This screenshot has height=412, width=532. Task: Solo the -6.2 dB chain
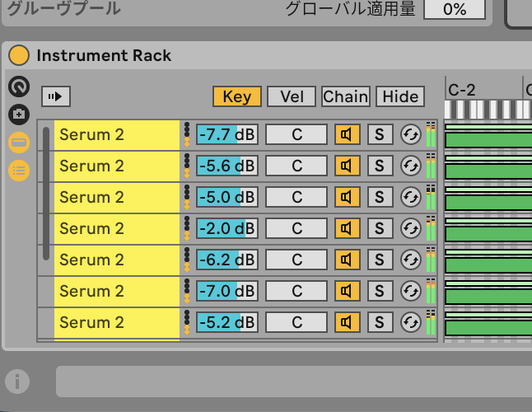(x=380, y=260)
